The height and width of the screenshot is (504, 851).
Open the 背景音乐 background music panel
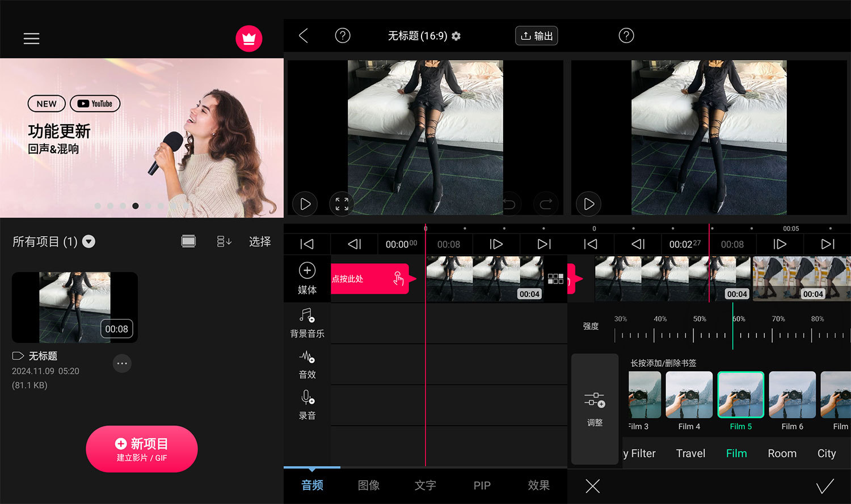click(x=307, y=323)
